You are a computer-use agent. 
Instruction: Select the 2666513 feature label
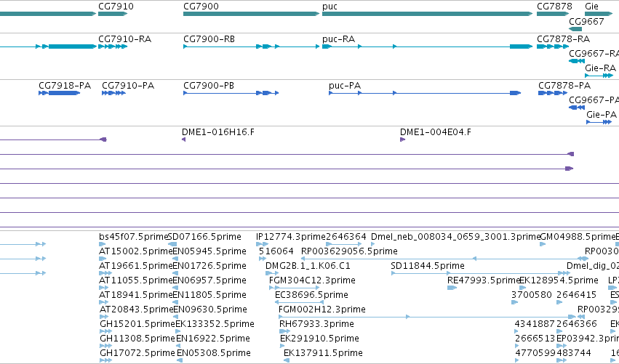tap(535, 339)
